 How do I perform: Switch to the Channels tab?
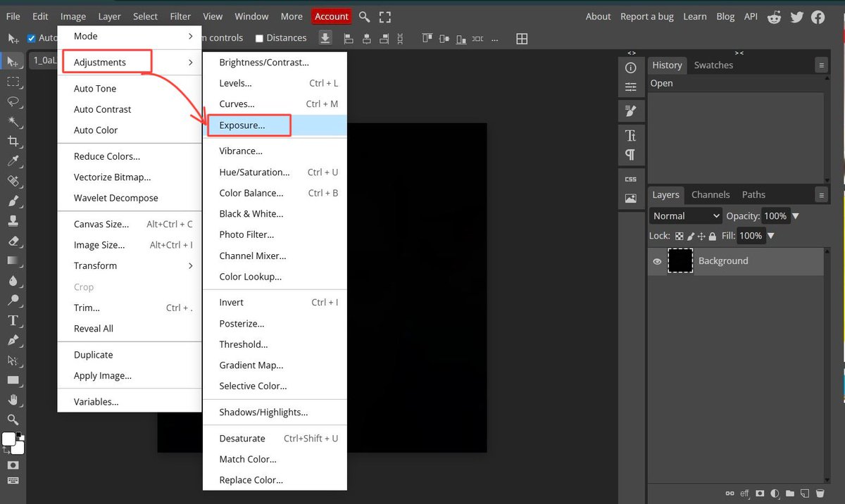(x=711, y=195)
